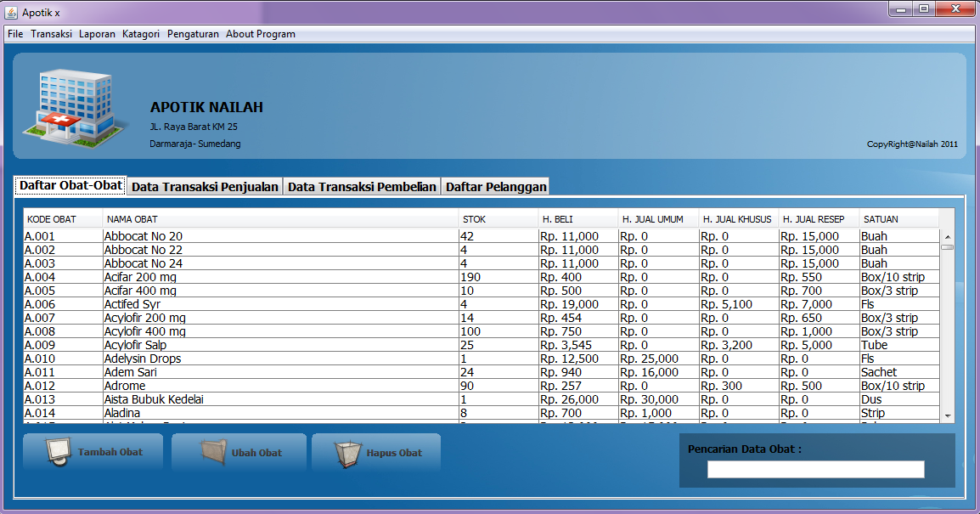Click the hospital building logo

coord(75,108)
